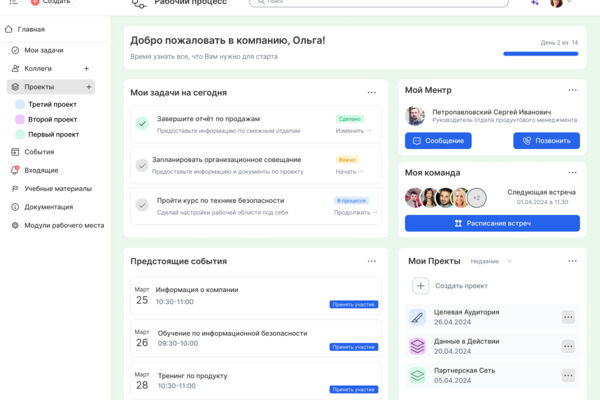Screen dimensions: 600x400
Task: Click the +2 team members badge
Action: pos(477,198)
